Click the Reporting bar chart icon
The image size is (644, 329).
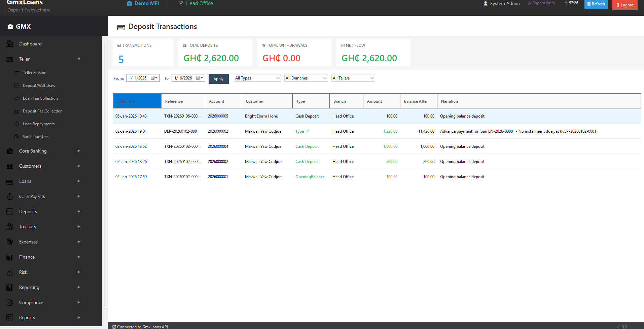tap(10, 287)
